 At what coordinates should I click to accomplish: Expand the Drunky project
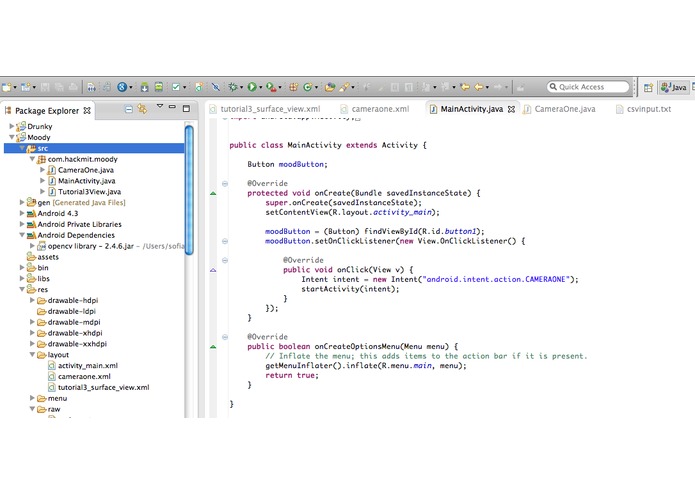12,126
